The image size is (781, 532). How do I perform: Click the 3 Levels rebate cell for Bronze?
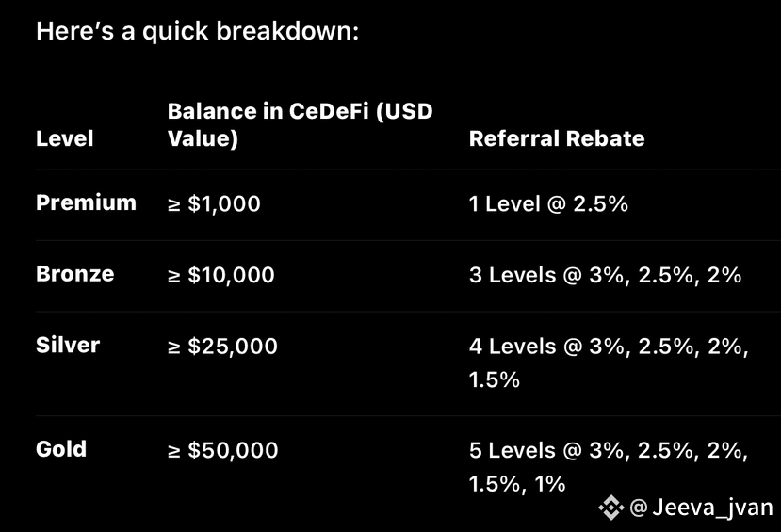click(605, 275)
